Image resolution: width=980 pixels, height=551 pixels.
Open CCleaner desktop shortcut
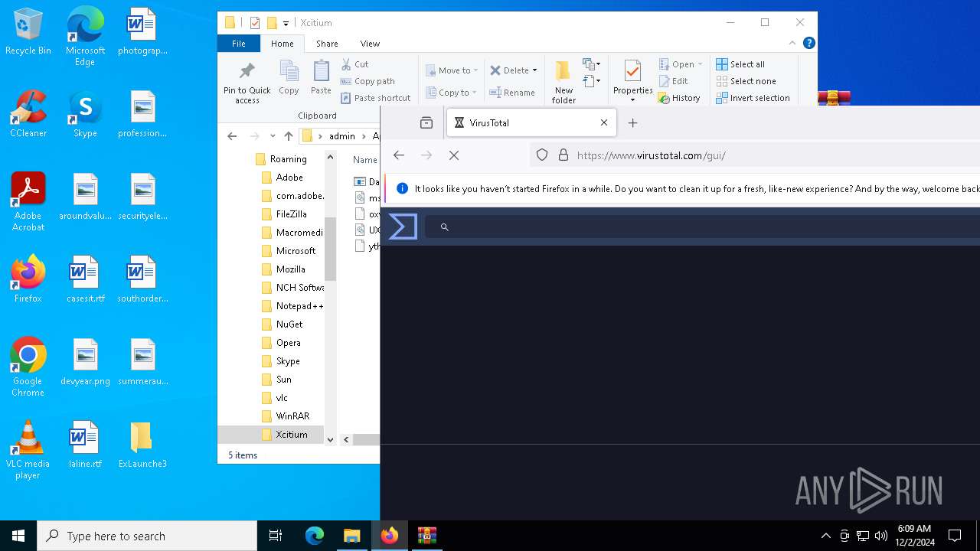pos(28,115)
